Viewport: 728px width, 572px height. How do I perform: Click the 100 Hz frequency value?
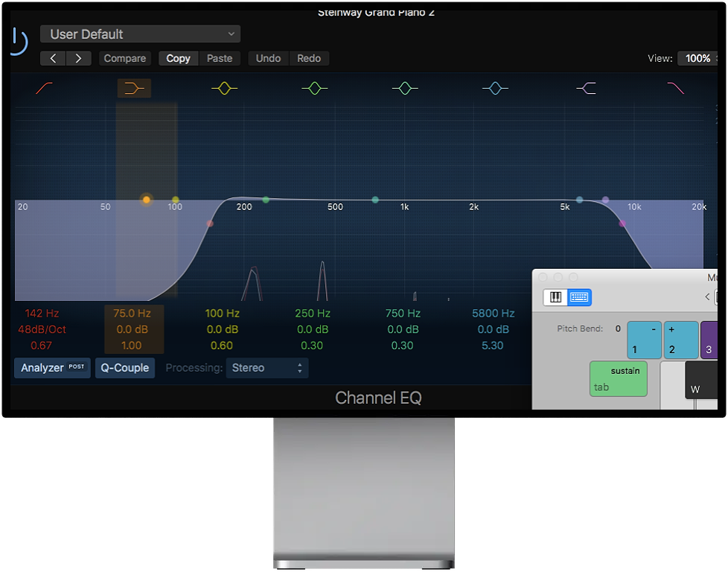223,314
